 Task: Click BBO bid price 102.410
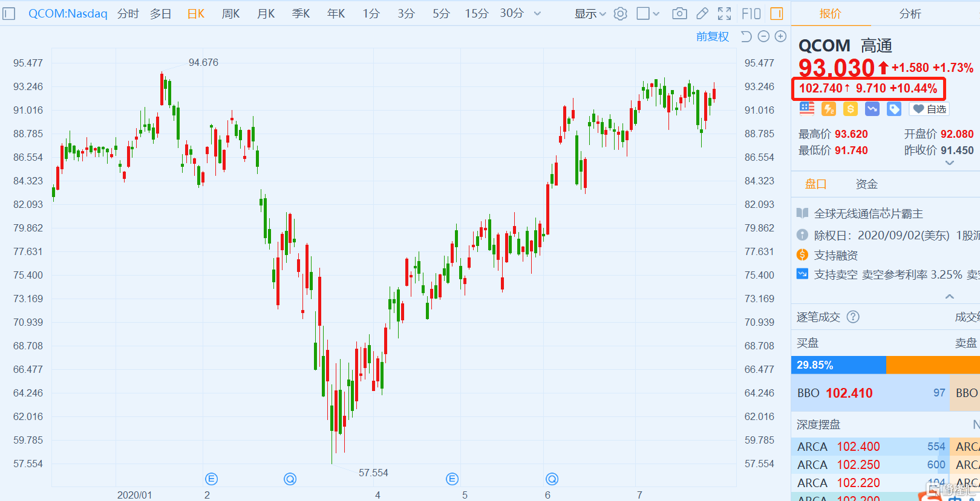pos(849,393)
